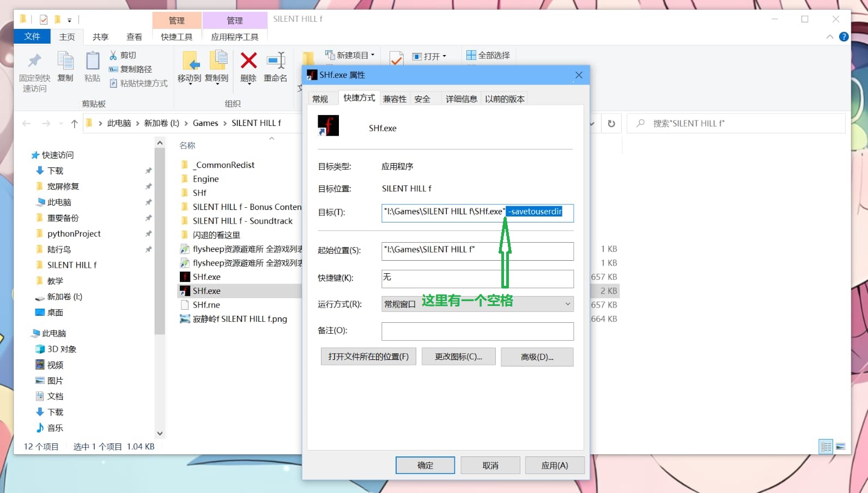Open the 详细信息 tab

(x=461, y=99)
